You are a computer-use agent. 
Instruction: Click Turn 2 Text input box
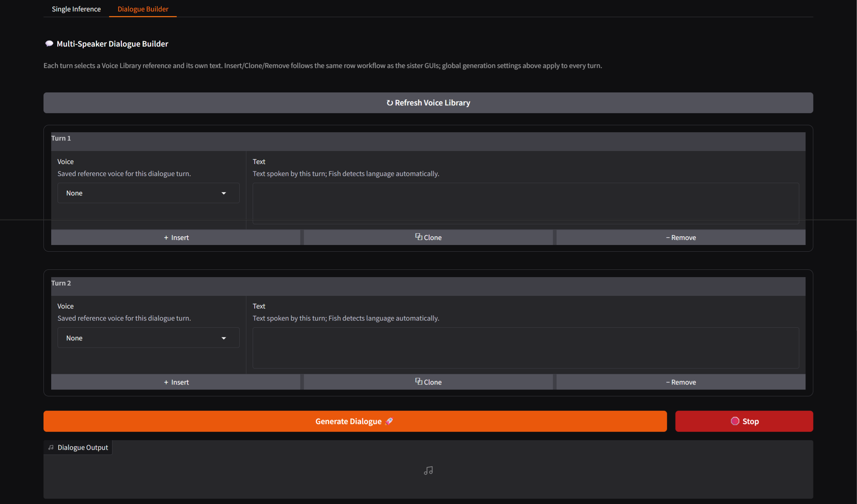(x=526, y=348)
